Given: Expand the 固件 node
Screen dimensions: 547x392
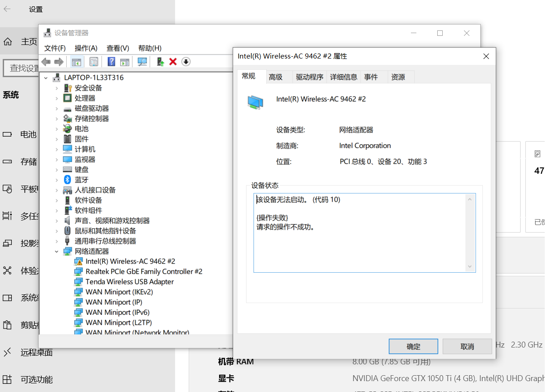Looking at the screenshot, I should (x=57, y=139).
